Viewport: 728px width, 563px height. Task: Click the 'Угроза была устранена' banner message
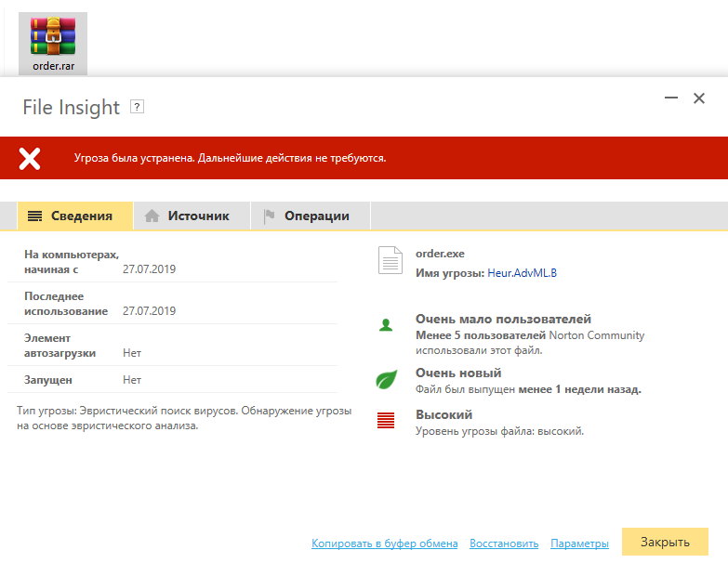click(230, 158)
